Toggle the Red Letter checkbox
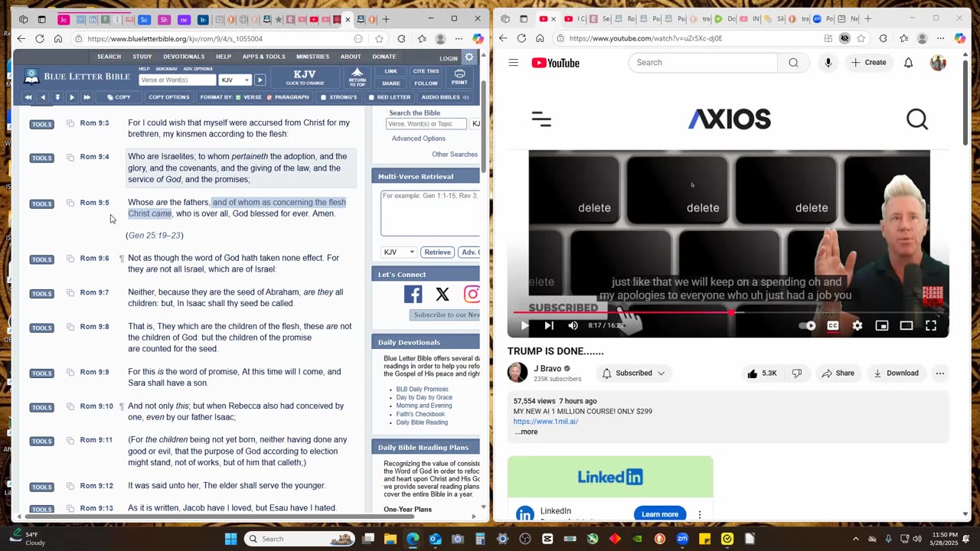The height and width of the screenshot is (551, 980). [x=371, y=97]
